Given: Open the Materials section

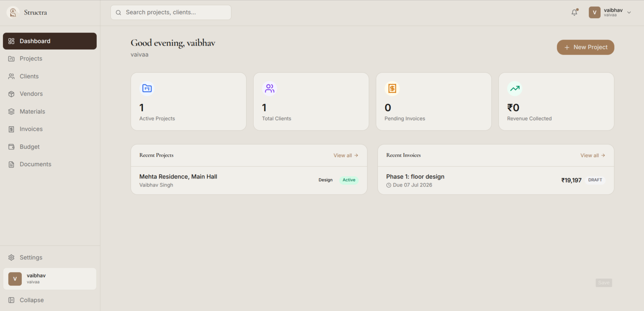Looking at the screenshot, I should click(50, 111).
